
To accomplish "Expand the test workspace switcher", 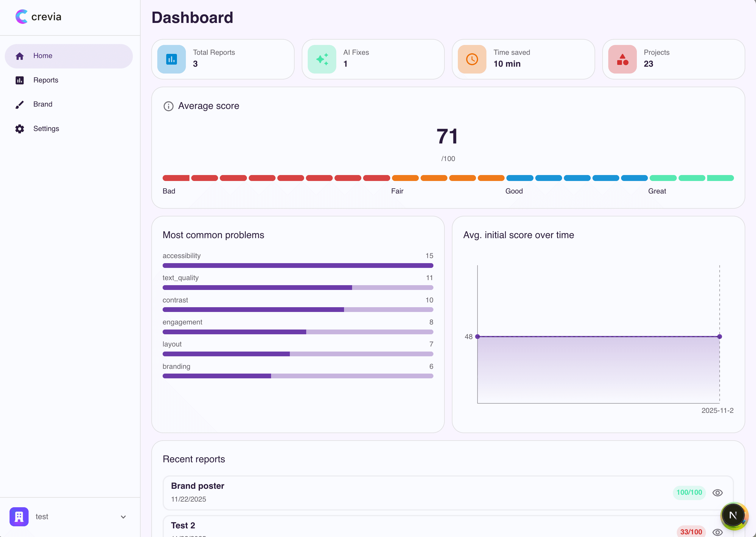I will [123, 516].
